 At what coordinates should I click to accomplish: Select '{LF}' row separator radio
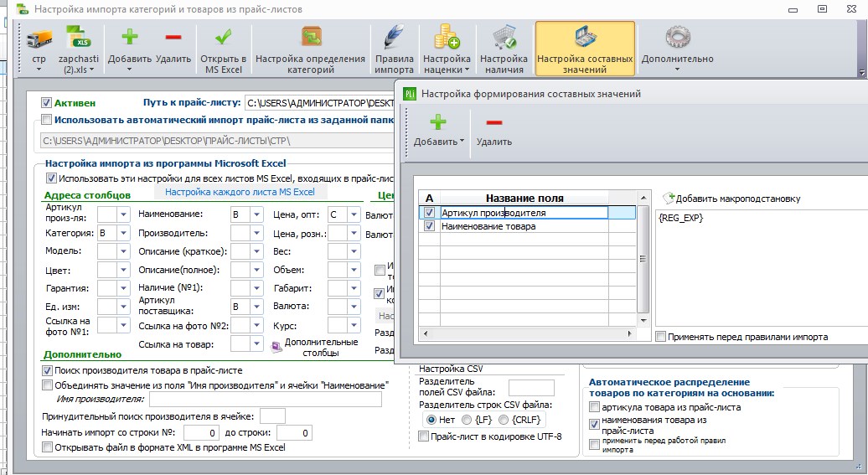[x=467, y=420]
